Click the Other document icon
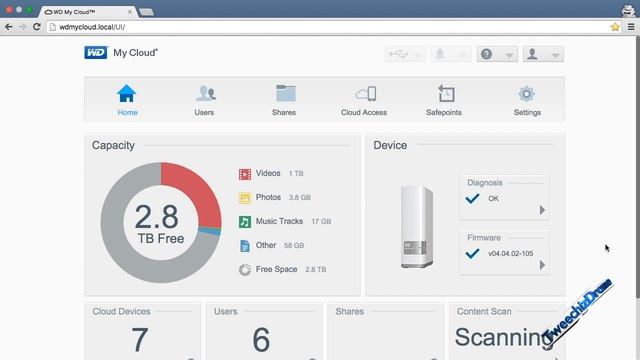 click(245, 246)
